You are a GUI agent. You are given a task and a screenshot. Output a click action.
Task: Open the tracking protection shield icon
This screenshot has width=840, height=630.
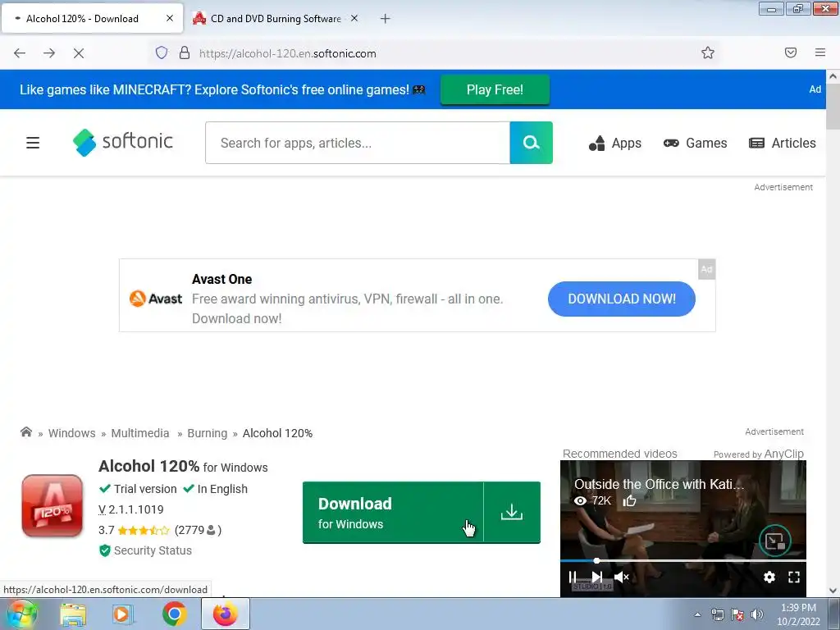162,52
